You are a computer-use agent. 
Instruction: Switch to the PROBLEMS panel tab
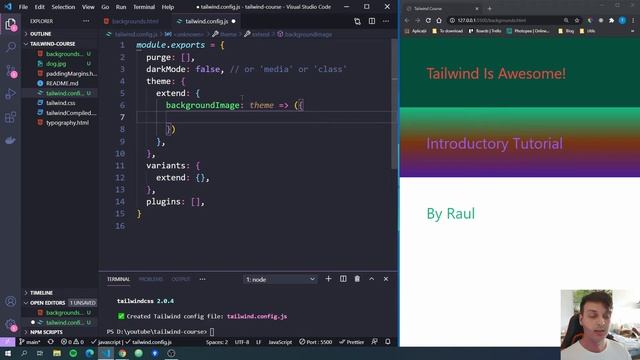coord(151,279)
